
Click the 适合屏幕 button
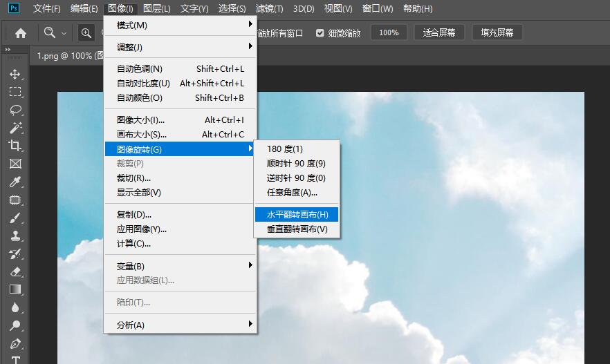pyautogui.click(x=438, y=32)
